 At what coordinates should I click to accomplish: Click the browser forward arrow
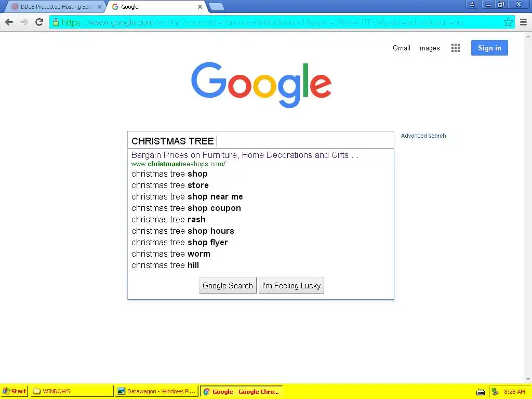(x=24, y=22)
